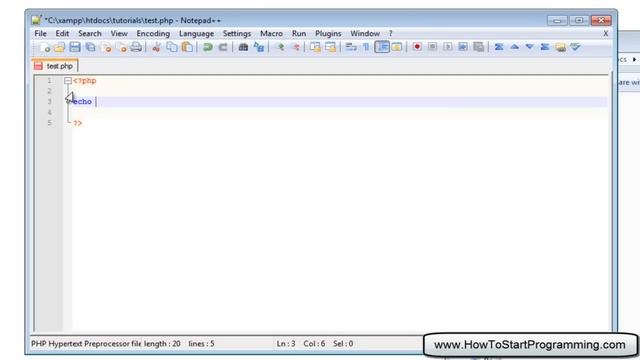This screenshot has height=360, width=640.
Task: Save the recorded macro icon
Action: (478, 47)
